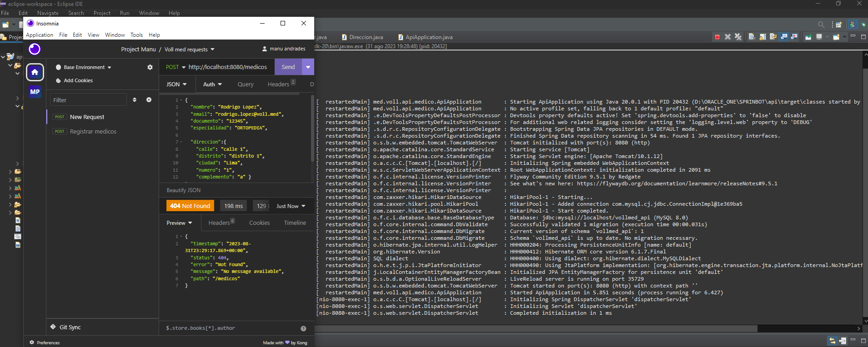Switch to the response Timeline tab

click(x=295, y=223)
